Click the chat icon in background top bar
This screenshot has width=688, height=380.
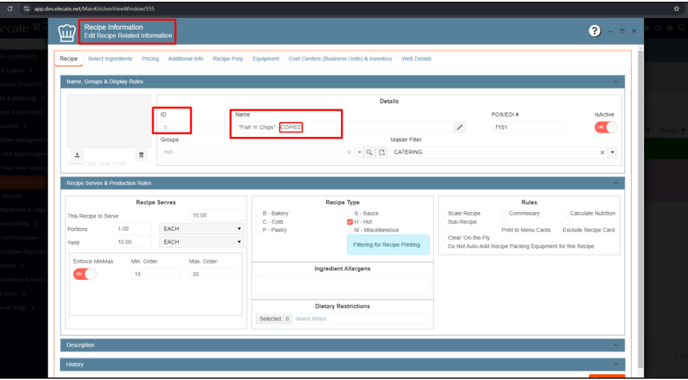pos(680,28)
